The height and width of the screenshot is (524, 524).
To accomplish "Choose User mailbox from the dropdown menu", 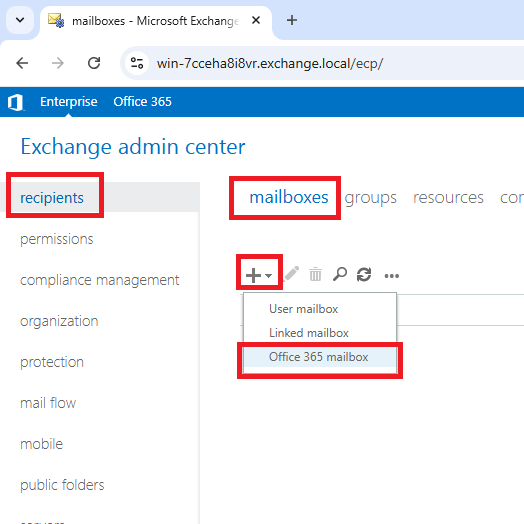I will [x=320, y=309].
